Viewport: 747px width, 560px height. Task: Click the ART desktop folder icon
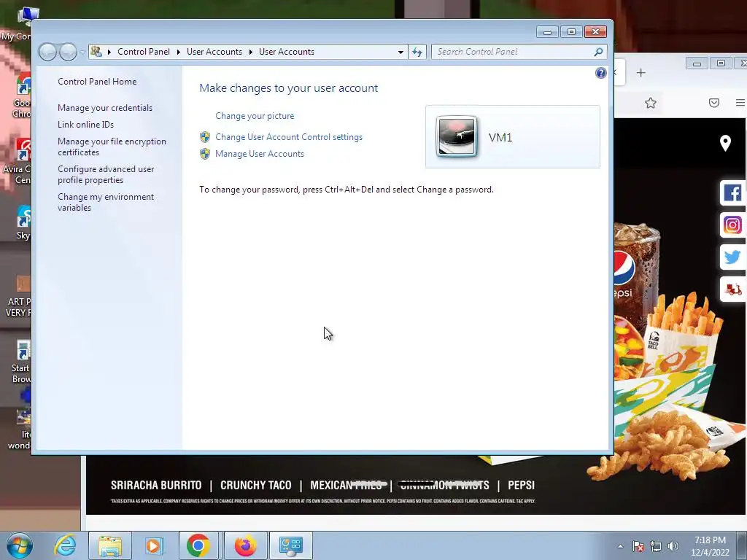[19, 295]
